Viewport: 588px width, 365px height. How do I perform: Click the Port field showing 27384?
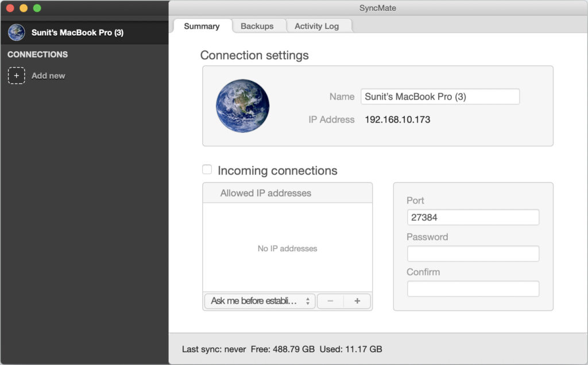(x=473, y=217)
